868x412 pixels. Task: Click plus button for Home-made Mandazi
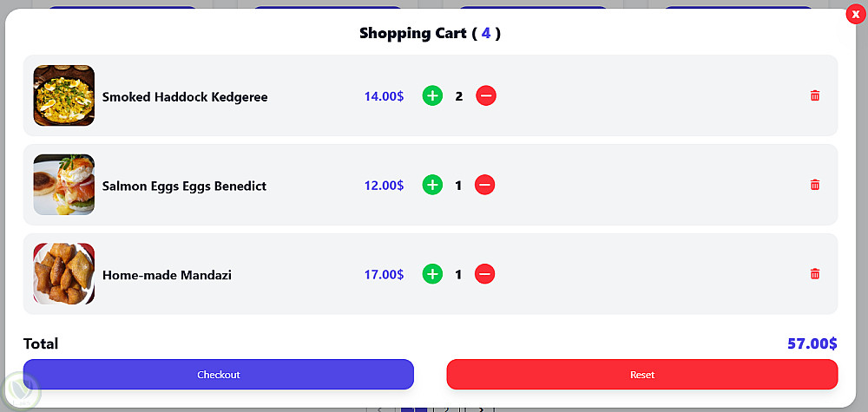click(x=432, y=274)
